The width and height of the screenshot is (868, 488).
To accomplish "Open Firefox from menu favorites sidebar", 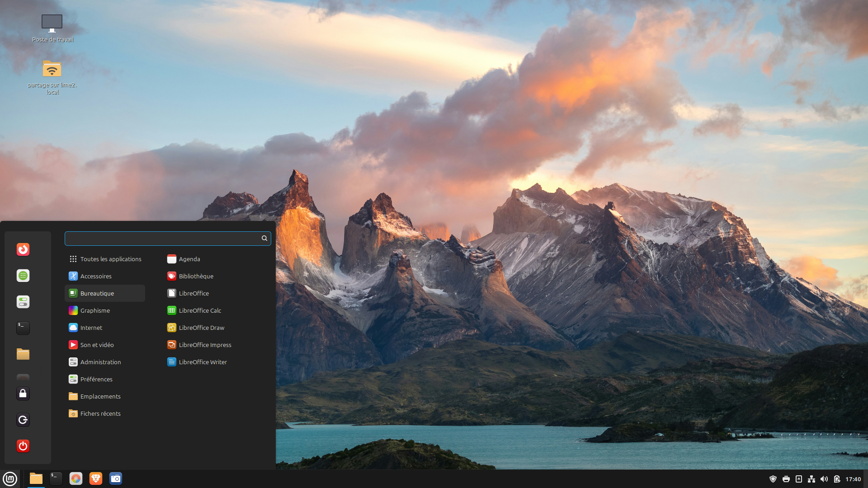I will 23,249.
